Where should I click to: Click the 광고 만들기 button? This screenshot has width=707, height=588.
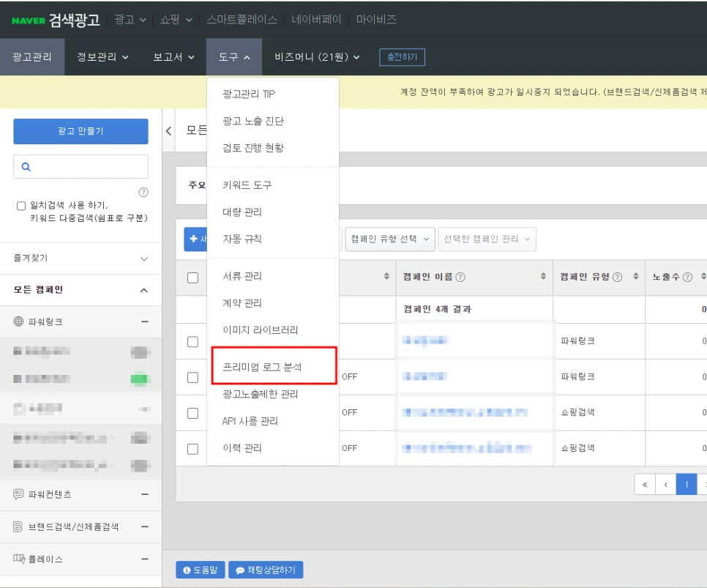pyautogui.click(x=81, y=131)
